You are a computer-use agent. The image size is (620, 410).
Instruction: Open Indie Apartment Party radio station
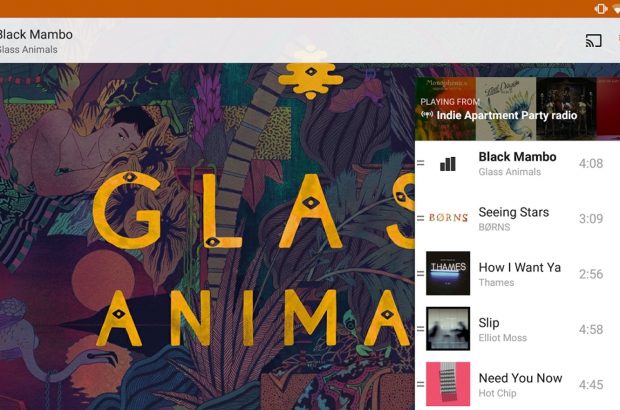(507, 115)
